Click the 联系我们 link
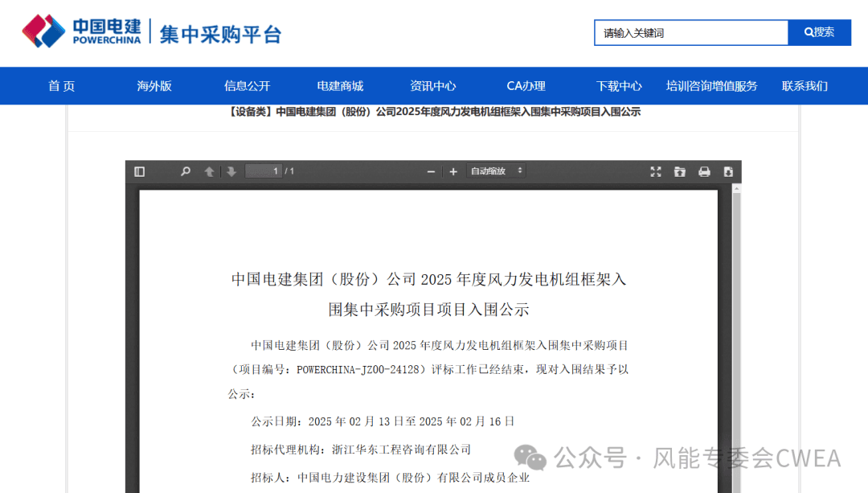 tap(805, 86)
